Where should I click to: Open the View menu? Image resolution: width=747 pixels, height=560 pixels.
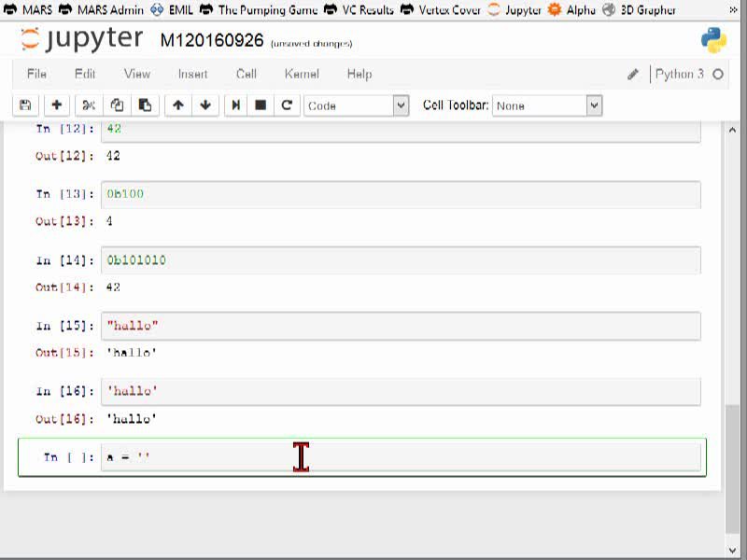(x=136, y=74)
